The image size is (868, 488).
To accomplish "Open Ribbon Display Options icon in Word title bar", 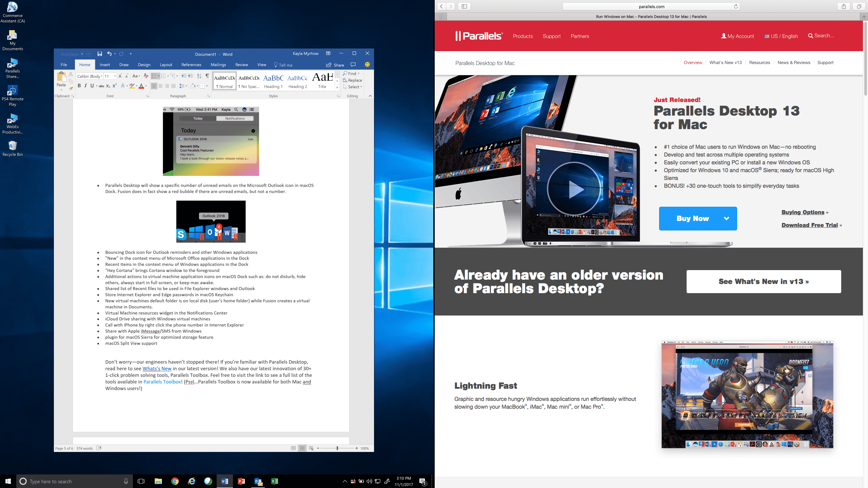I will [x=328, y=54].
